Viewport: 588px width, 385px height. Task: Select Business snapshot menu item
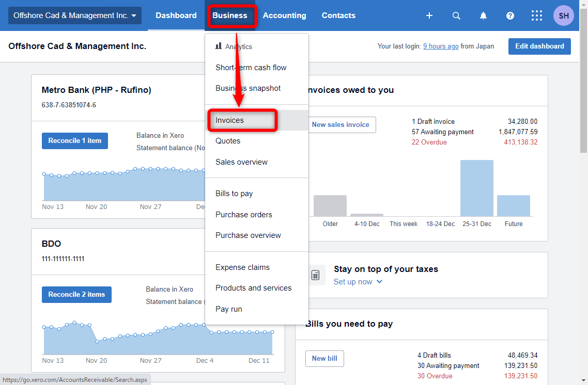(x=256, y=88)
